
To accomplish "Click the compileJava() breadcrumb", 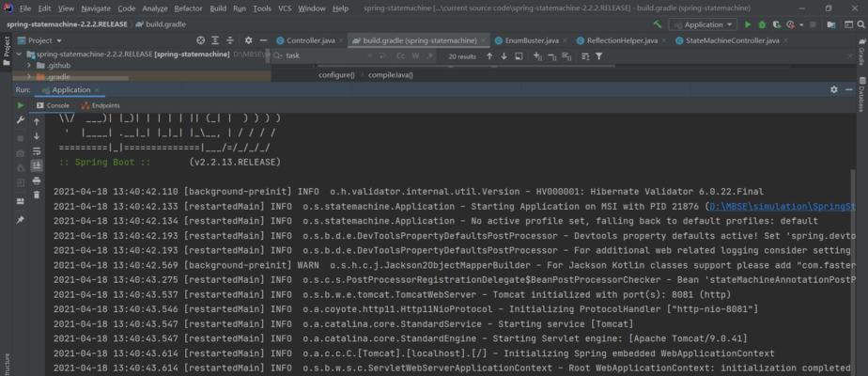I will (391, 75).
